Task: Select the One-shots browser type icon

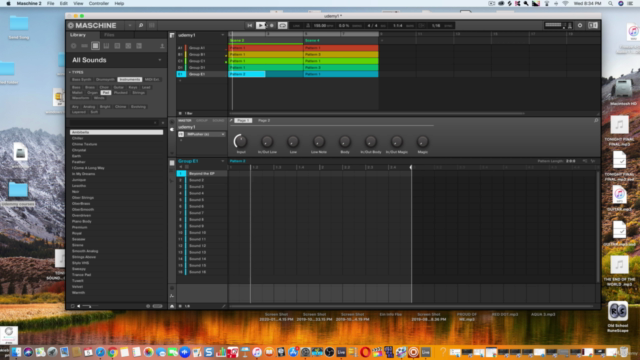Action: [x=139, y=46]
